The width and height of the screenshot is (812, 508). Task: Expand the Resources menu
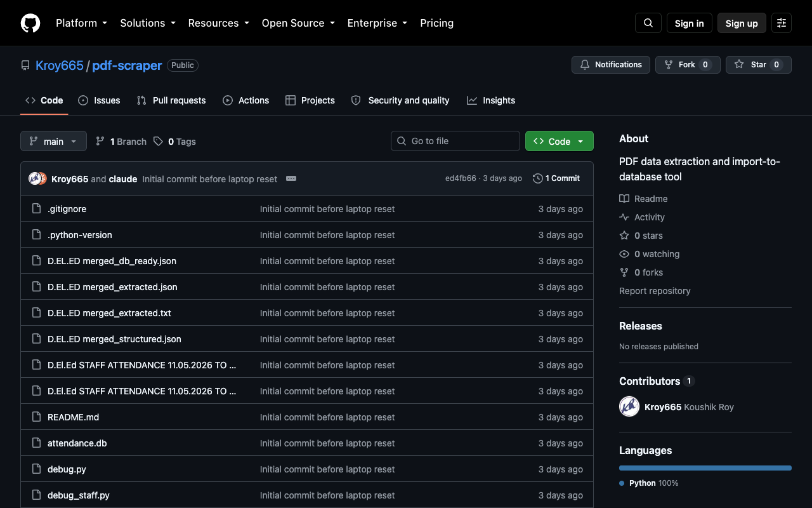[219, 23]
